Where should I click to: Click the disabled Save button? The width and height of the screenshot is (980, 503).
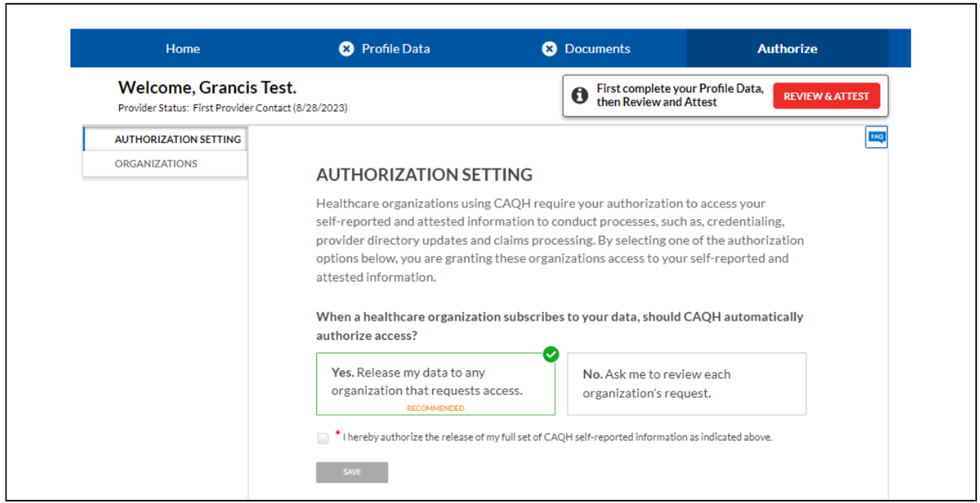point(352,472)
